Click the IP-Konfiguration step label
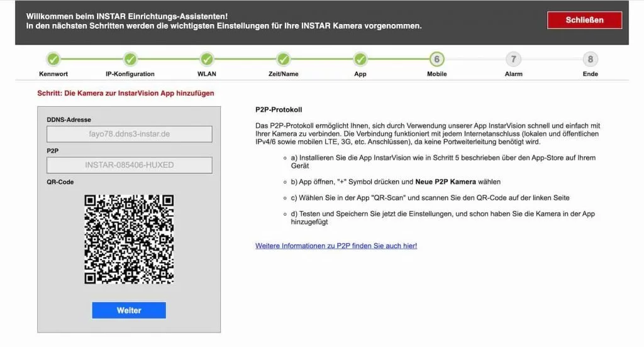Image resolution: width=644 pixels, height=347 pixels. (x=130, y=74)
